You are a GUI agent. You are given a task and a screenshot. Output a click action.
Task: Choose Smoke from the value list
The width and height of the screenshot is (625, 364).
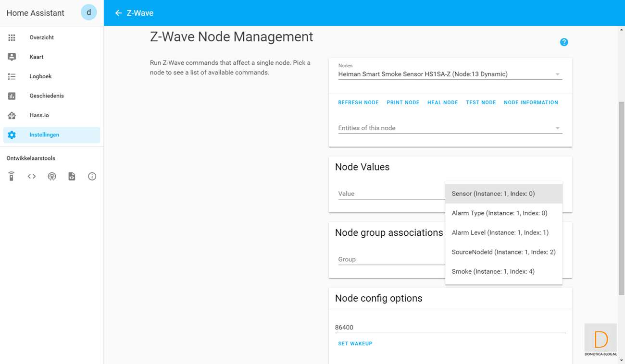(493, 271)
